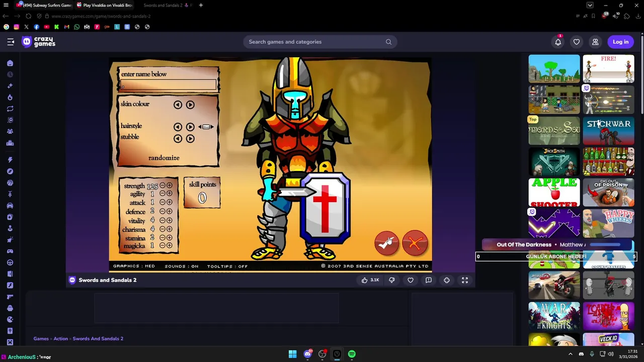
Task: Open the Happy Wheels game thumbnail
Action: 608,223
